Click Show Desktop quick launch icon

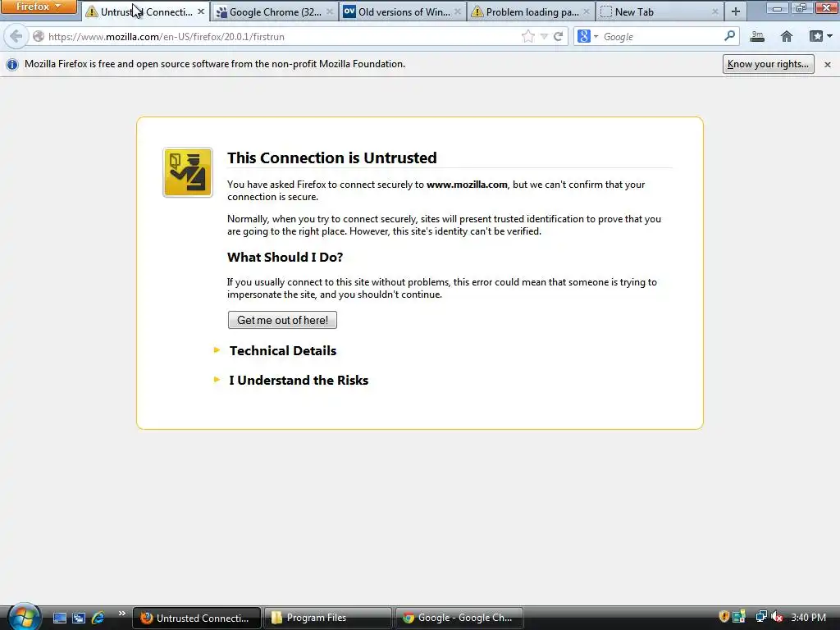coord(59,619)
